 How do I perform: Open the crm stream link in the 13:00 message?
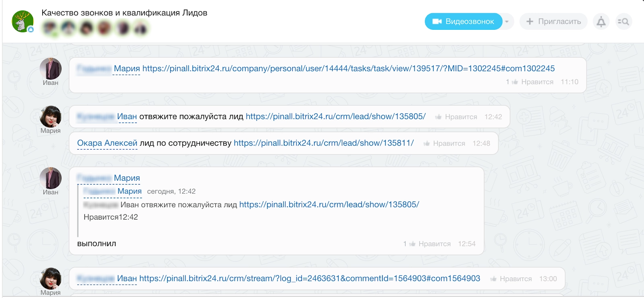310,279
